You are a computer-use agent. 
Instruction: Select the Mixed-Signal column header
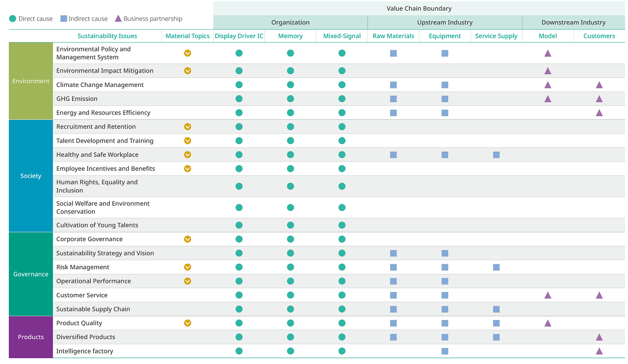[342, 36]
